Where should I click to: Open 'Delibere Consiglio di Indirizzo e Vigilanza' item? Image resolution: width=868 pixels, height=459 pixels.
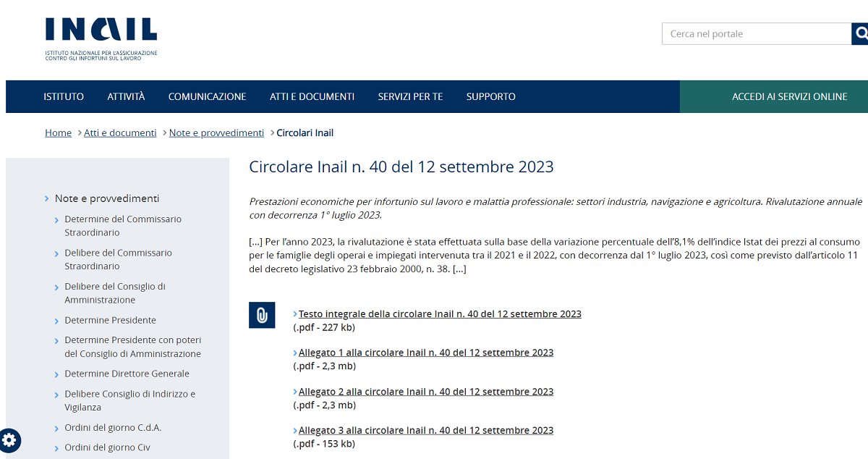pyautogui.click(x=130, y=400)
